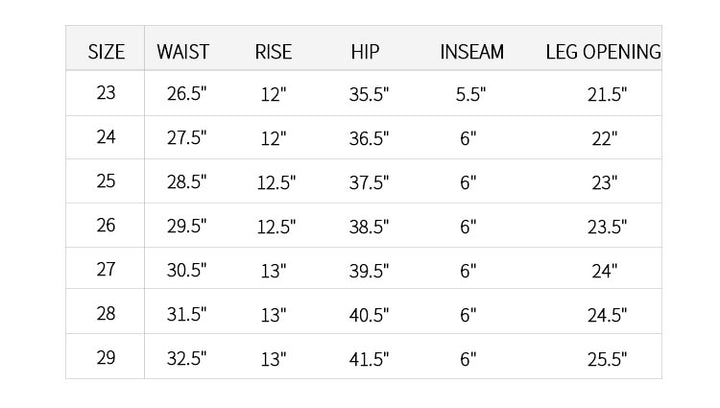The height and width of the screenshot is (408, 720).
Task: Click the LEG OPENING column header
Action: tap(603, 51)
